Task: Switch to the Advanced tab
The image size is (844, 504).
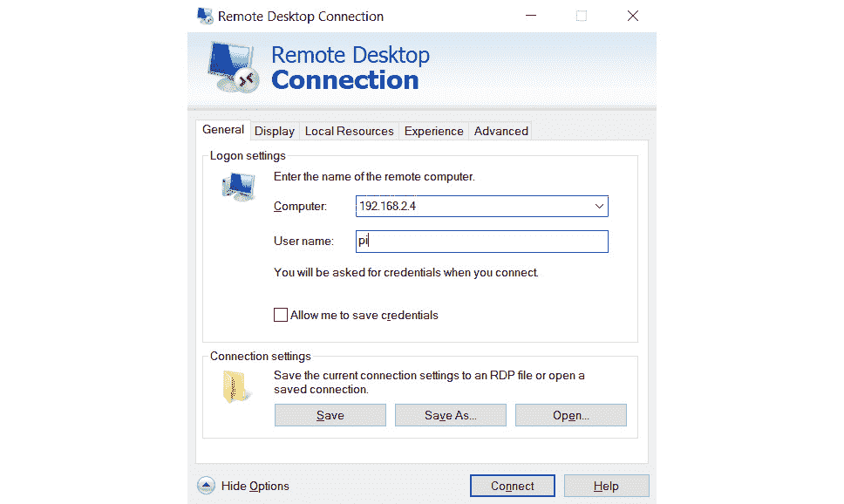Action: (x=500, y=131)
